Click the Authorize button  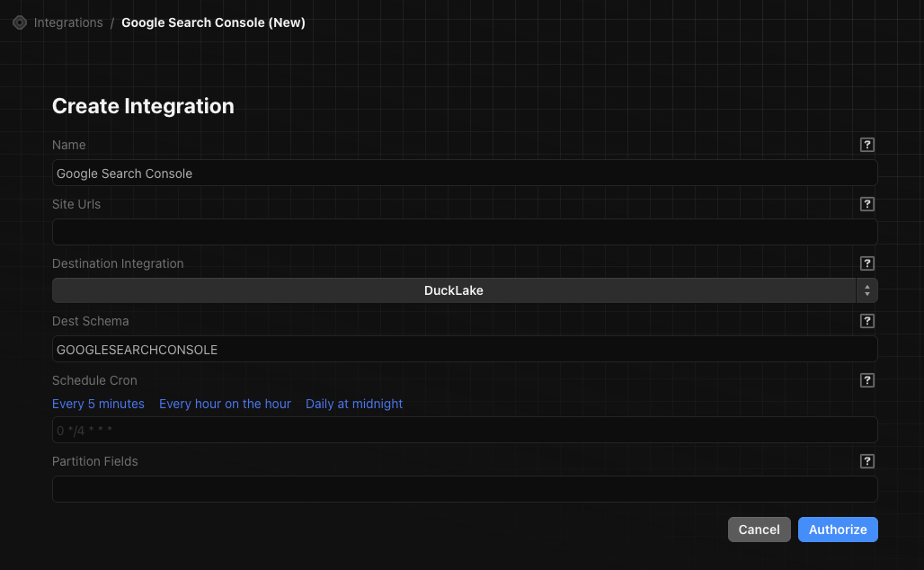pos(837,530)
